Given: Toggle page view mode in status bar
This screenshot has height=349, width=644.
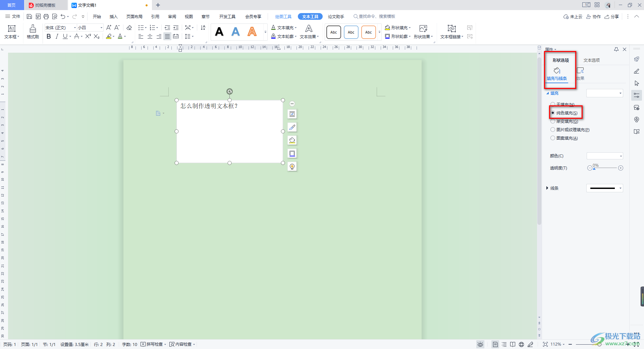Looking at the screenshot, I should coord(495,344).
